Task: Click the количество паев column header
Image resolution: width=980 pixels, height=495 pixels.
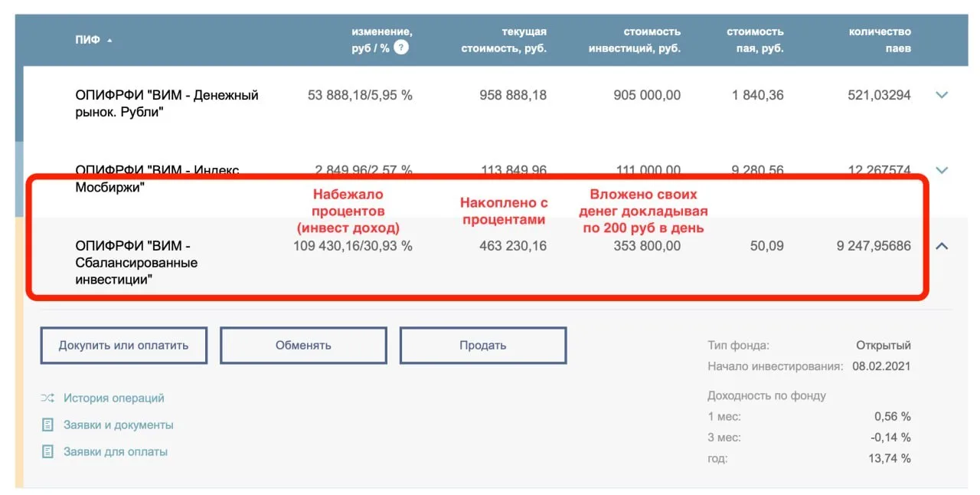Action: coord(880,40)
